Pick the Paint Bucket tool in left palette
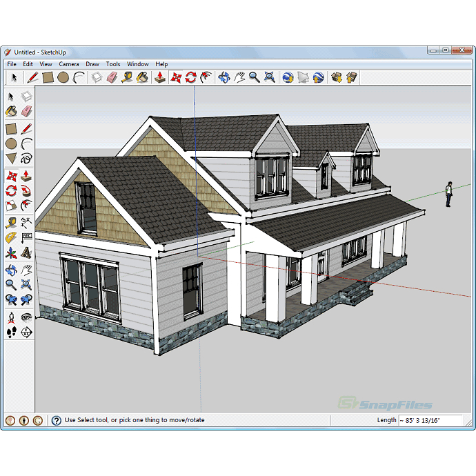The height and width of the screenshot is (476, 476). point(11,111)
